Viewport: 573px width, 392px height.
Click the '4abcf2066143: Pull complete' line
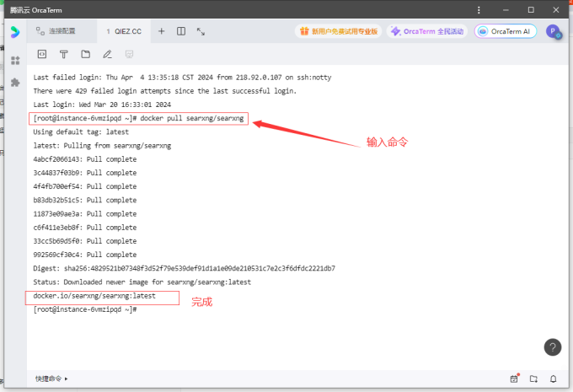(85, 159)
